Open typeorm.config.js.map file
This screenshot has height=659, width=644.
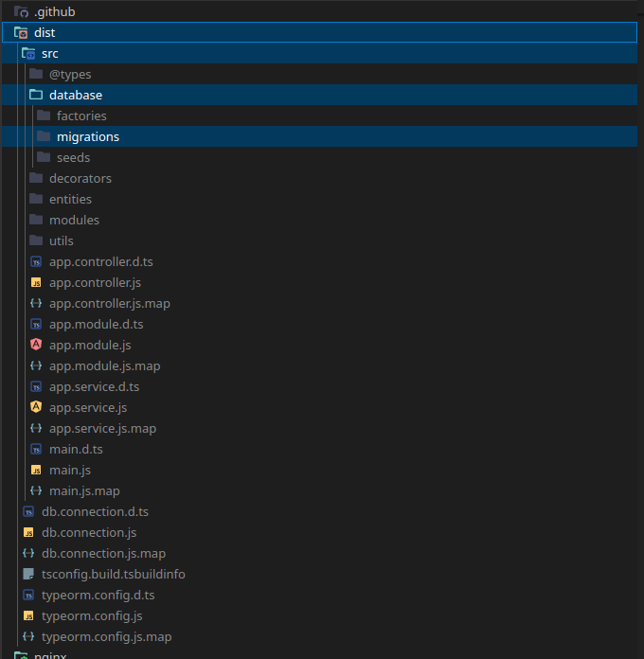point(319,636)
